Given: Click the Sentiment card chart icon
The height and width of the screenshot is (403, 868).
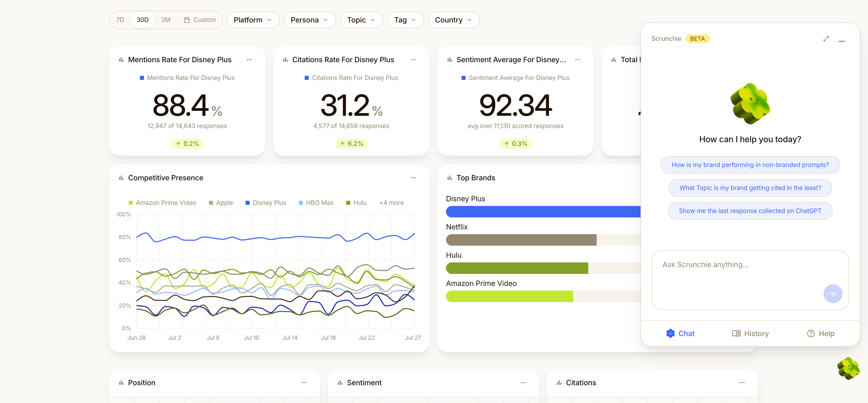Looking at the screenshot, I should click(x=340, y=382).
